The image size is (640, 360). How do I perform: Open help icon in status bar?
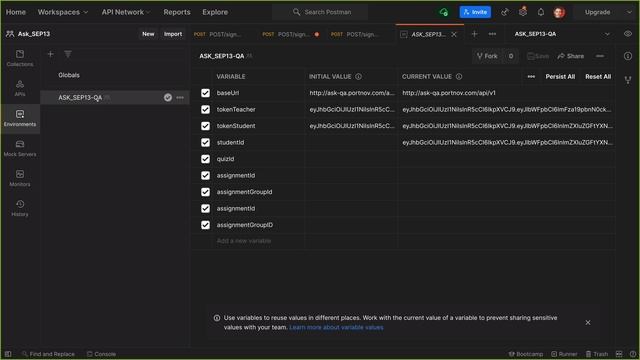click(633, 354)
